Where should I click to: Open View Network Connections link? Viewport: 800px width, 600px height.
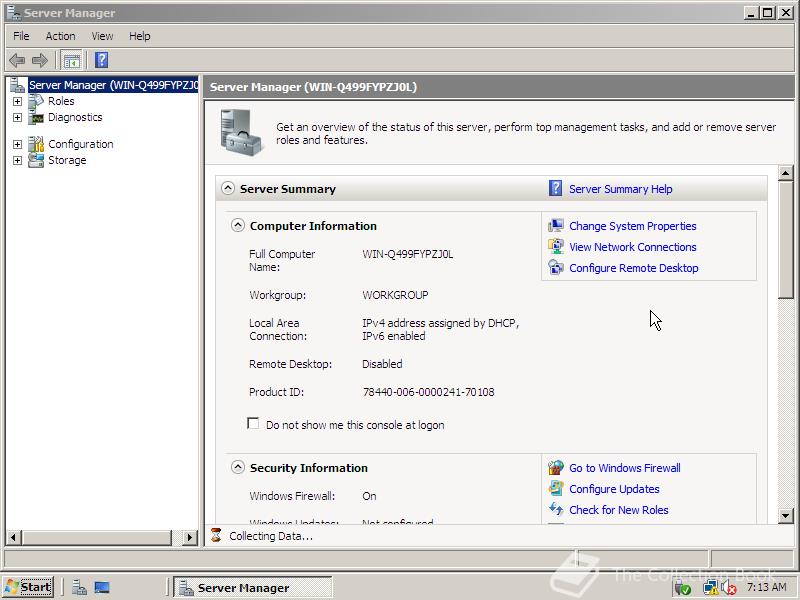pyautogui.click(x=633, y=247)
